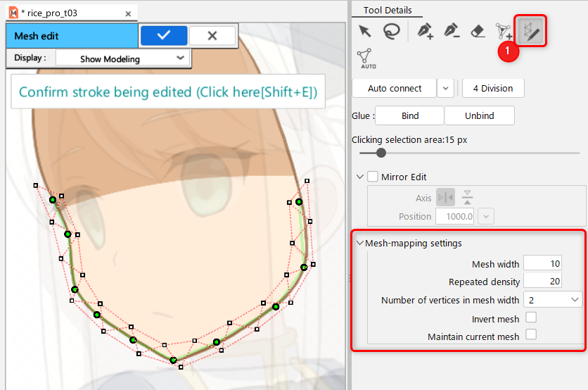Viewport: 588px width, 390px height.
Task: Confirm mesh edit with the checkmark
Action: [163, 36]
